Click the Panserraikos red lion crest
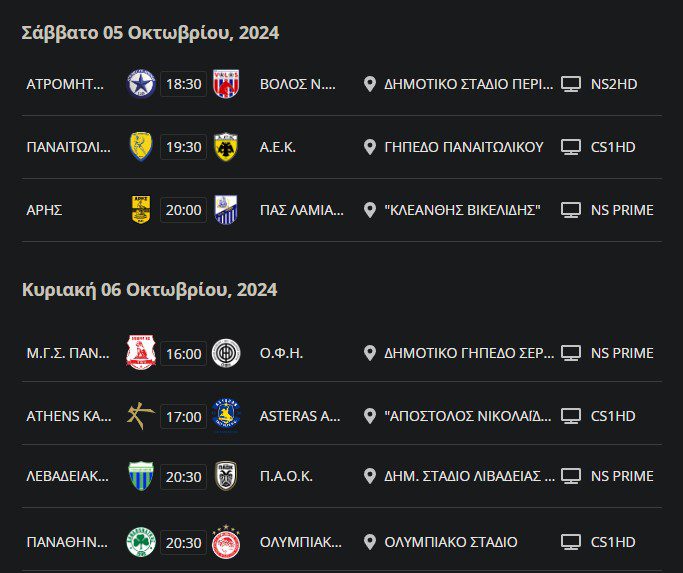The height and width of the screenshot is (573, 683). (141, 353)
